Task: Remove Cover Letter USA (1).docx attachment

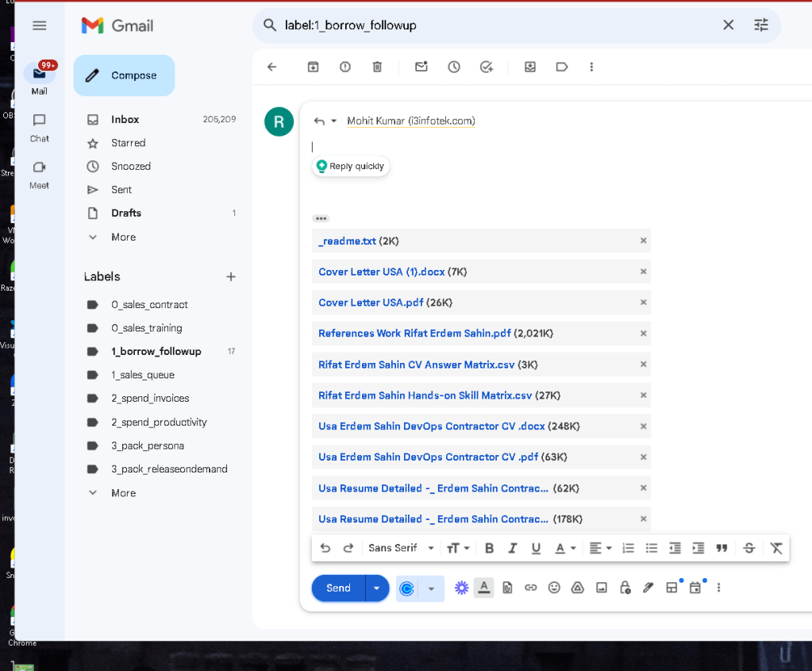Action: pos(643,272)
